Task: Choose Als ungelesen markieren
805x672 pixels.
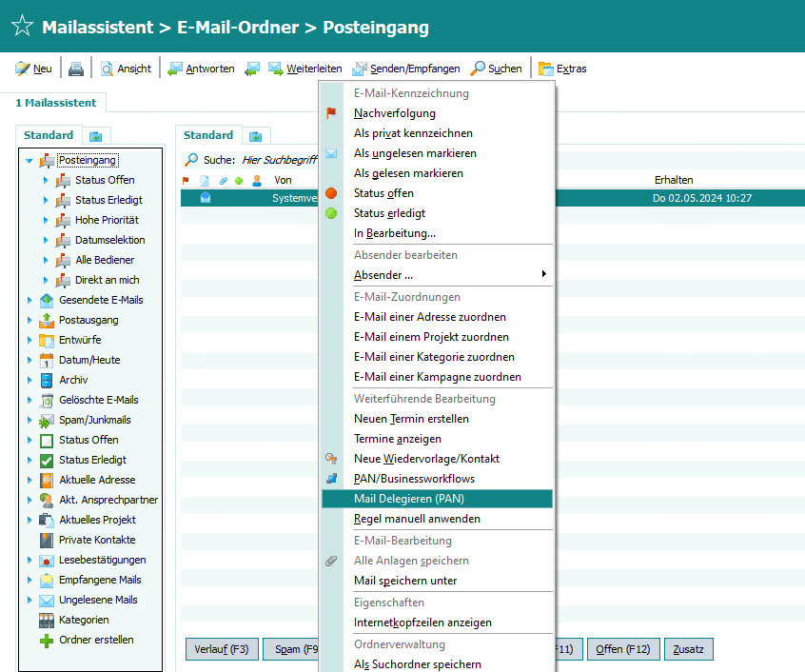Action: point(415,153)
